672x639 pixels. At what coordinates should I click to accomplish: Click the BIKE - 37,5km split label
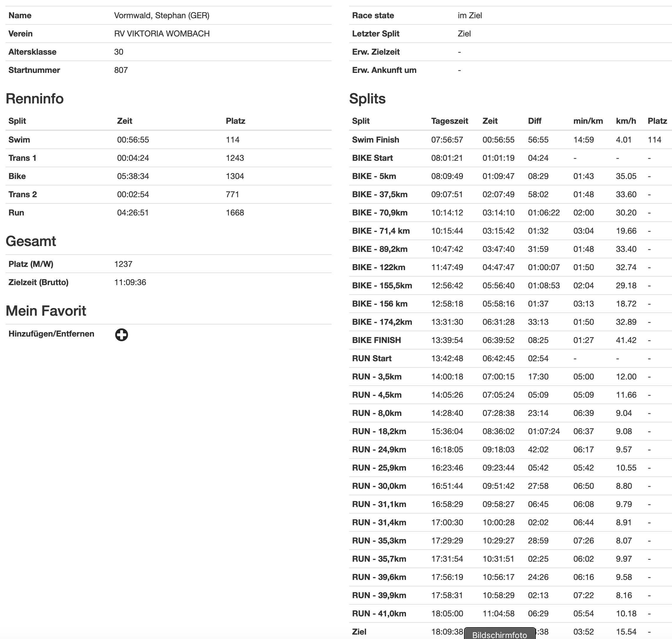click(x=379, y=194)
